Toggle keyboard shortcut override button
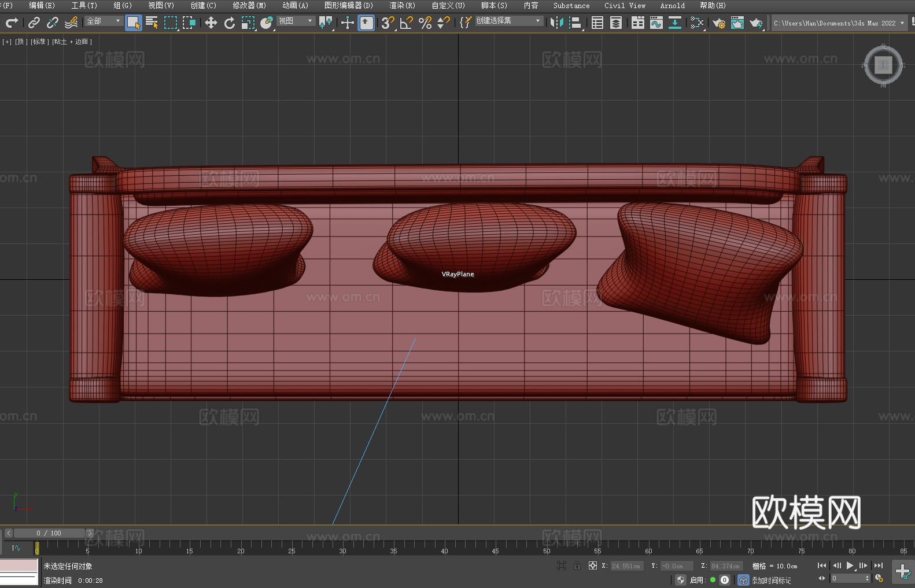This screenshot has width=915, height=588. [366, 23]
